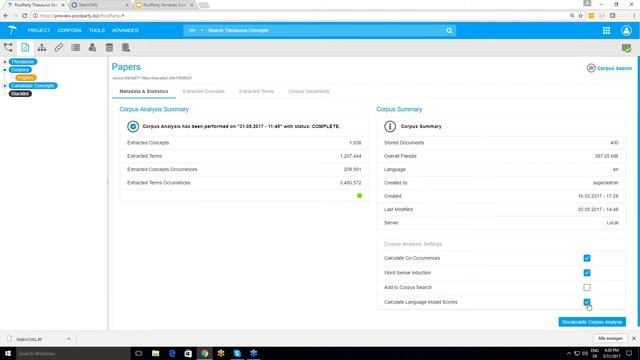Collapse the Corpora tree node
This screenshot has width=640, height=360.
pos(5,70)
